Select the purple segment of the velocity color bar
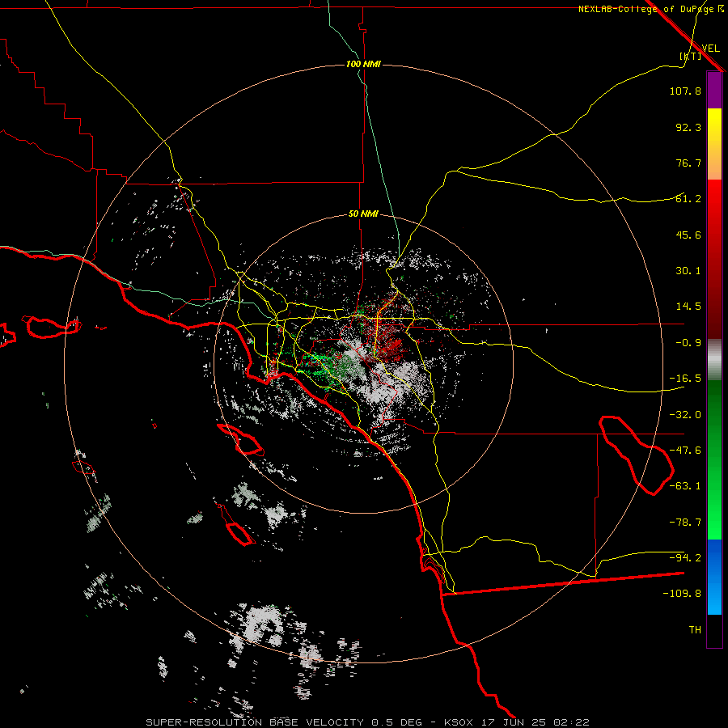This screenshot has height=728, width=728. coord(714,90)
